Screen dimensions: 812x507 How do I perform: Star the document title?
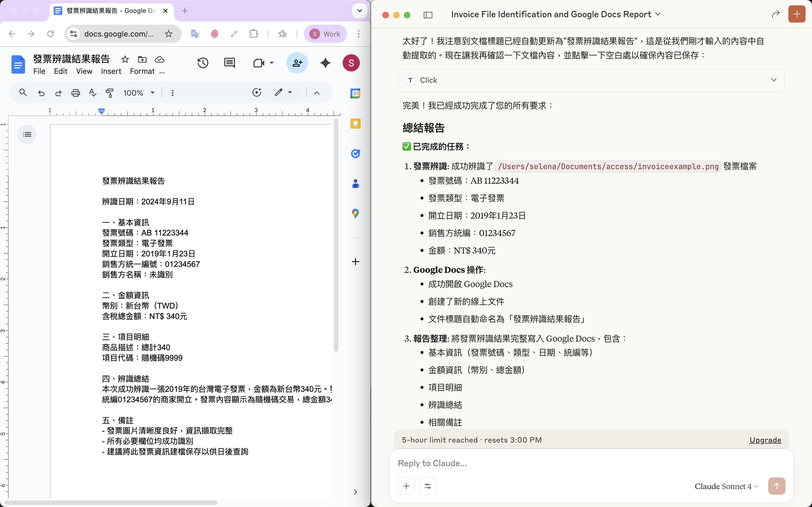click(x=125, y=59)
